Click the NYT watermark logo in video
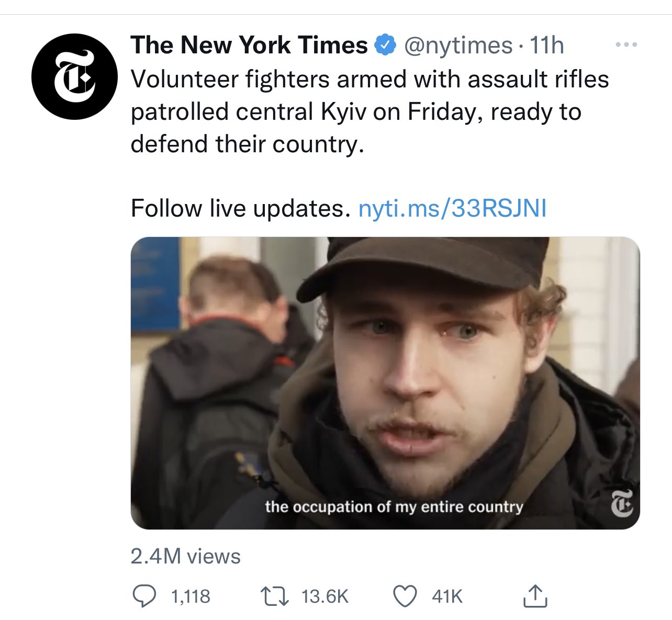Image resolution: width=672 pixels, height=620 pixels. (x=621, y=504)
